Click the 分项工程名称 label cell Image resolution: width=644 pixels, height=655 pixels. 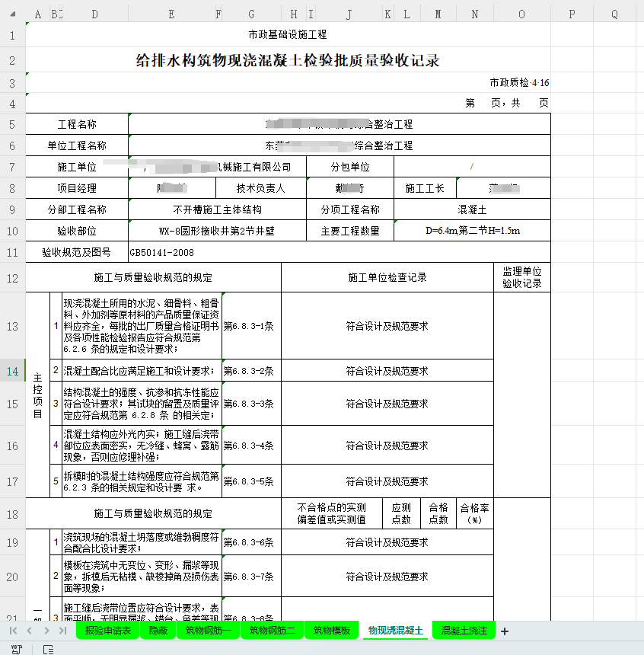click(x=350, y=209)
